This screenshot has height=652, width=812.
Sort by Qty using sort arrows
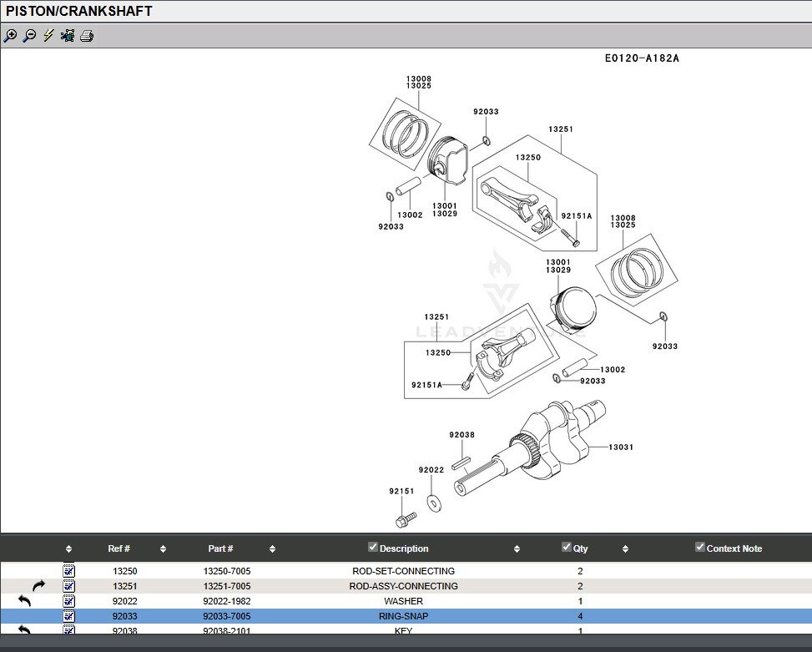coord(625,549)
